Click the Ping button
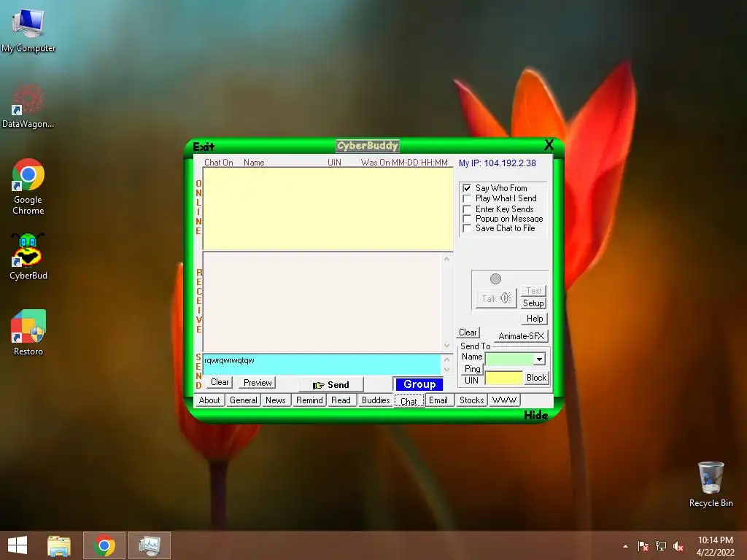 pos(472,368)
